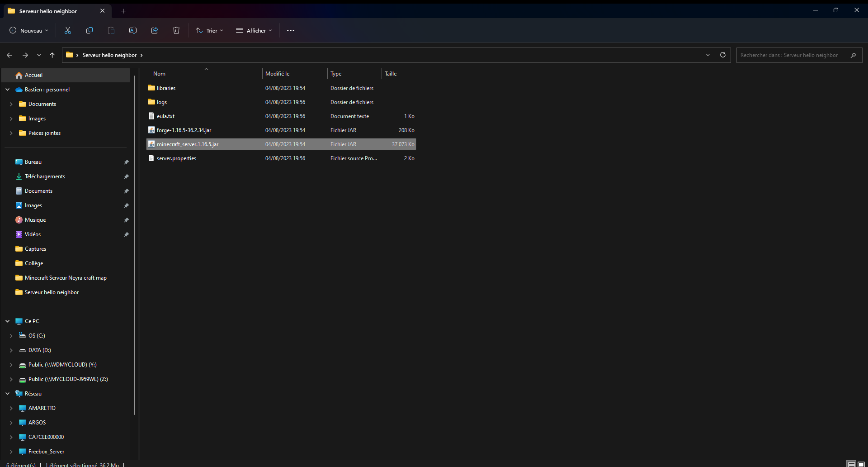Open Minecraft Serveur Neyra craft map folder
Viewport: 868px width, 467px height.
coord(66,278)
